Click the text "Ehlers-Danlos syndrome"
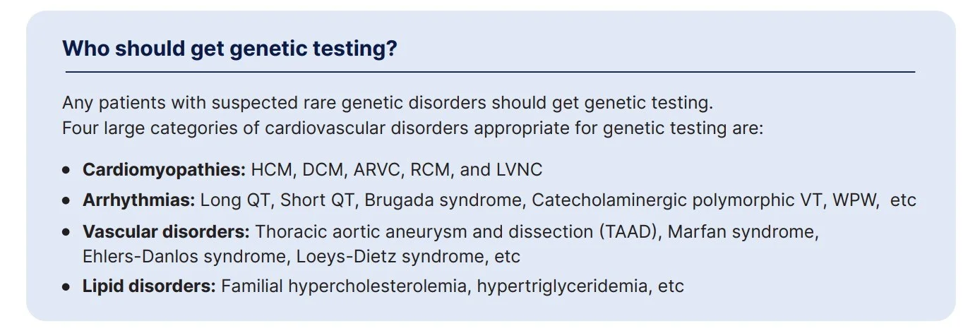This screenshot has height=328, width=980. click(184, 256)
